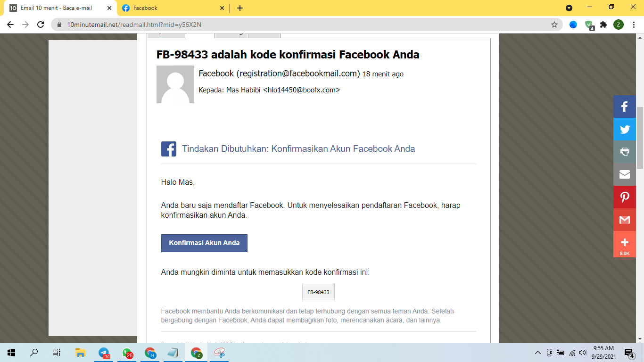Click the Halo Mas greeting text

[x=178, y=182]
